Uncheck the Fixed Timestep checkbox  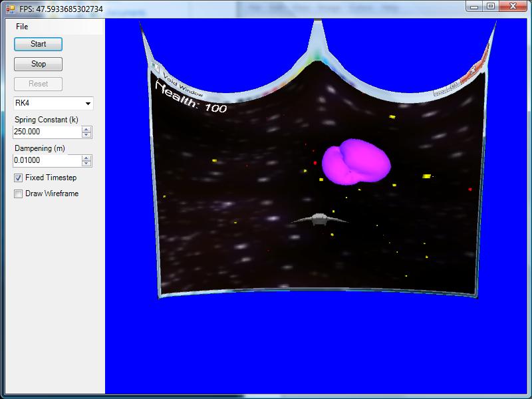19,178
